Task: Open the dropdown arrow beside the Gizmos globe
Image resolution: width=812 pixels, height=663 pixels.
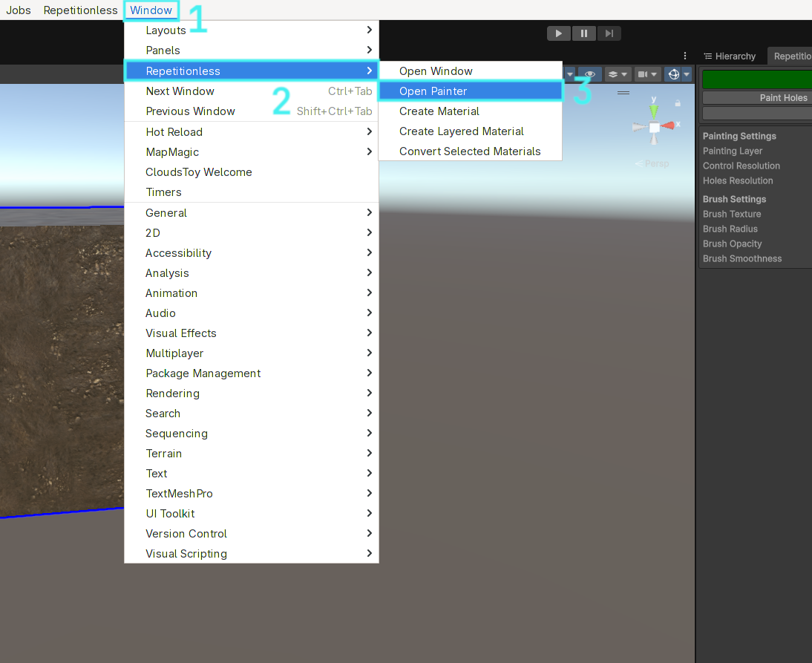Action: [x=687, y=74]
